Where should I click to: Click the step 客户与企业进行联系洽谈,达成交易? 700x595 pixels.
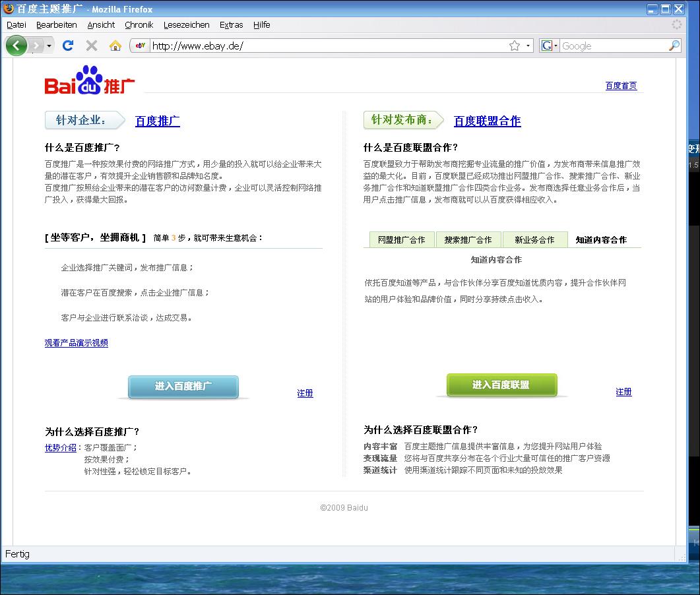coord(126,318)
